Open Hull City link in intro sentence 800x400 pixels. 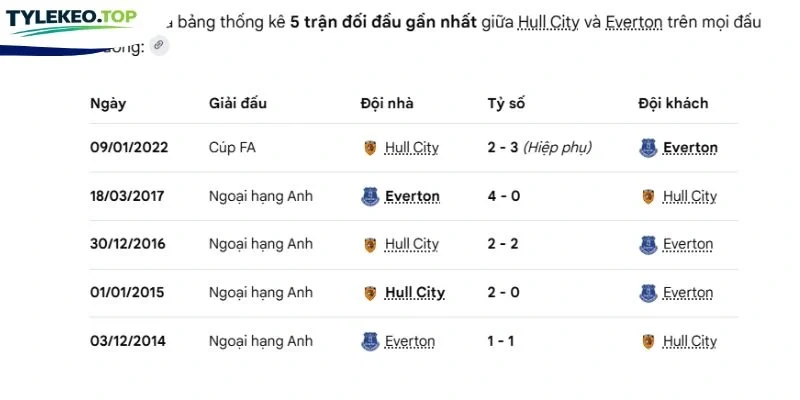pyautogui.click(x=548, y=22)
